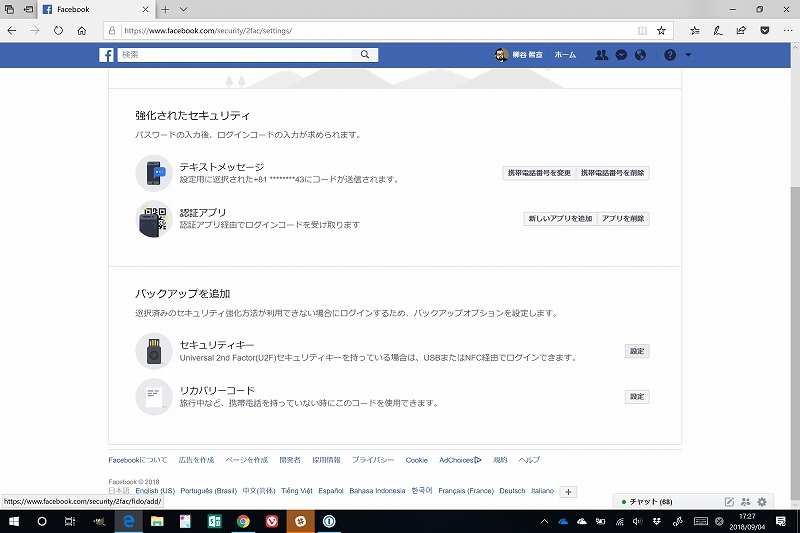Expand the tab preview chevron
This screenshot has height=533, width=800.
184,9
